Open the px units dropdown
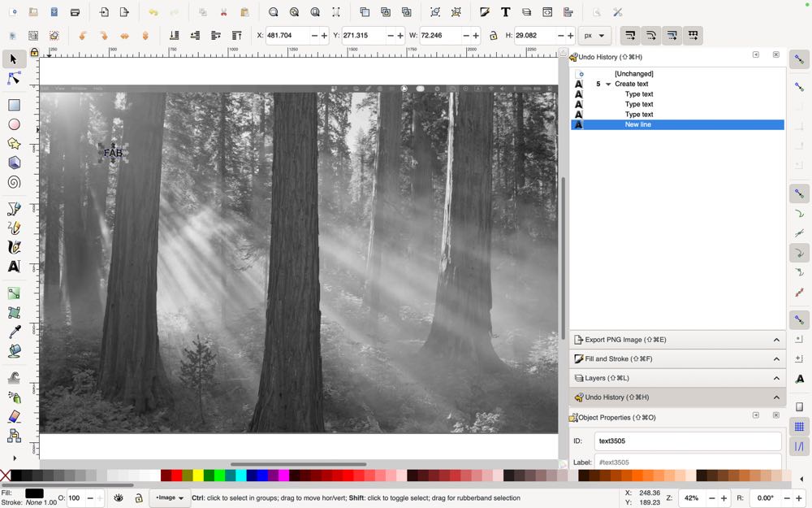Screen dimensions: 812x508 pos(594,35)
